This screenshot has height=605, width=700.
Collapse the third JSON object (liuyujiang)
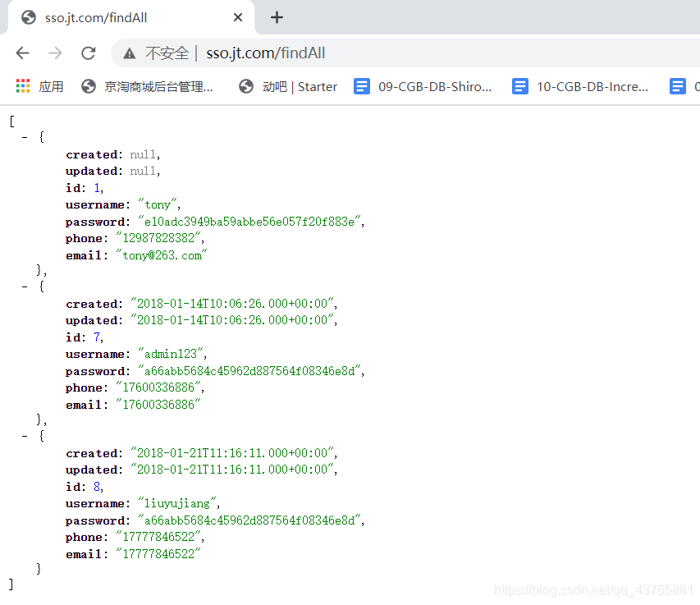pyautogui.click(x=25, y=436)
